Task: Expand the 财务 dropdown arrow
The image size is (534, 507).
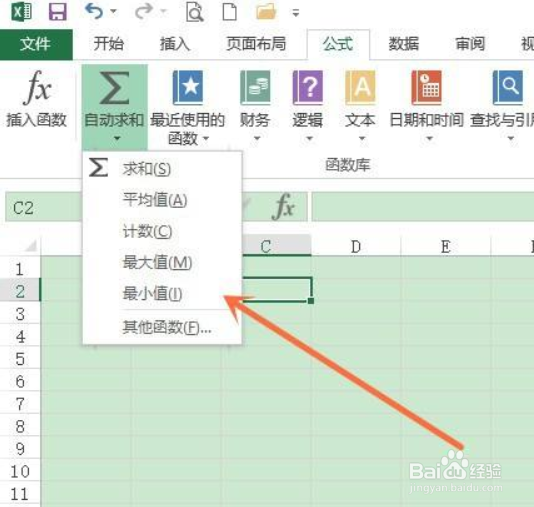Action: pos(257,138)
